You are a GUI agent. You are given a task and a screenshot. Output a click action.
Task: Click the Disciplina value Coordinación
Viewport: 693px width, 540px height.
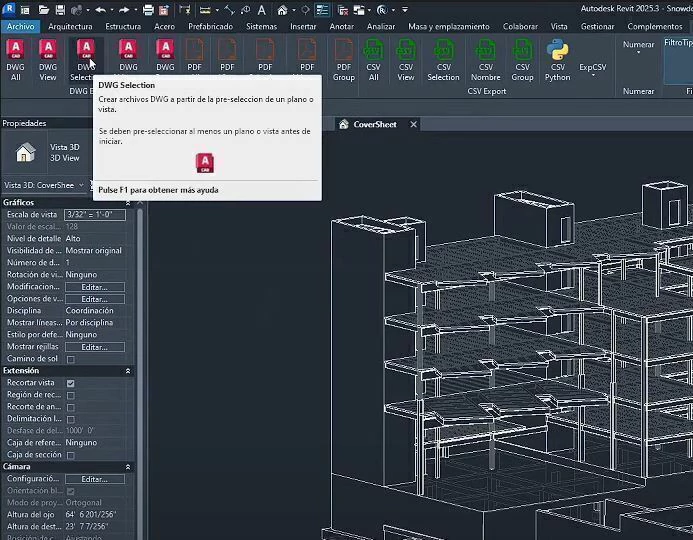[89, 311]
